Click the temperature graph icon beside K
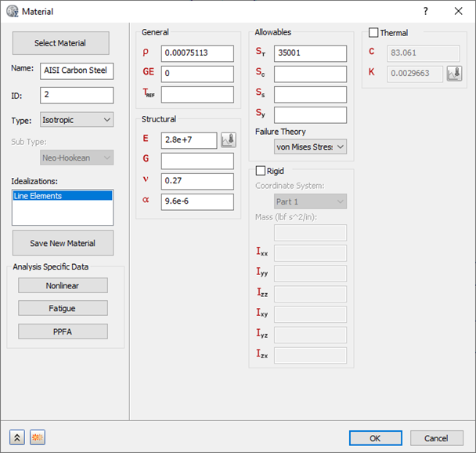 click(454, 74)
